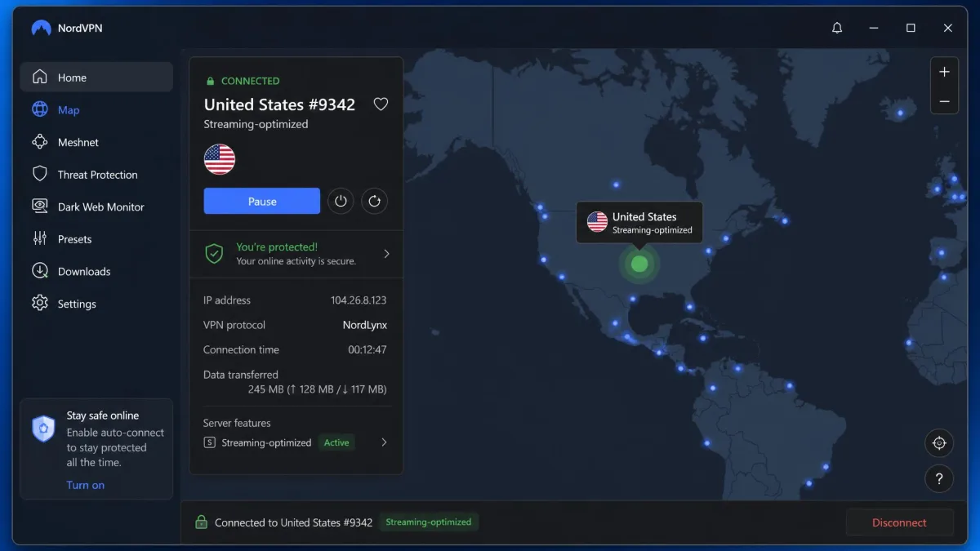Open Presets in sidebar
980x551 pixels.
[x=96, y=239]
